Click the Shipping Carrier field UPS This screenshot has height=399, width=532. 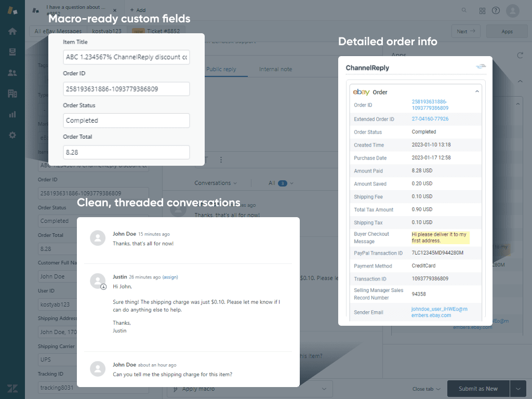tap(57, 360)
